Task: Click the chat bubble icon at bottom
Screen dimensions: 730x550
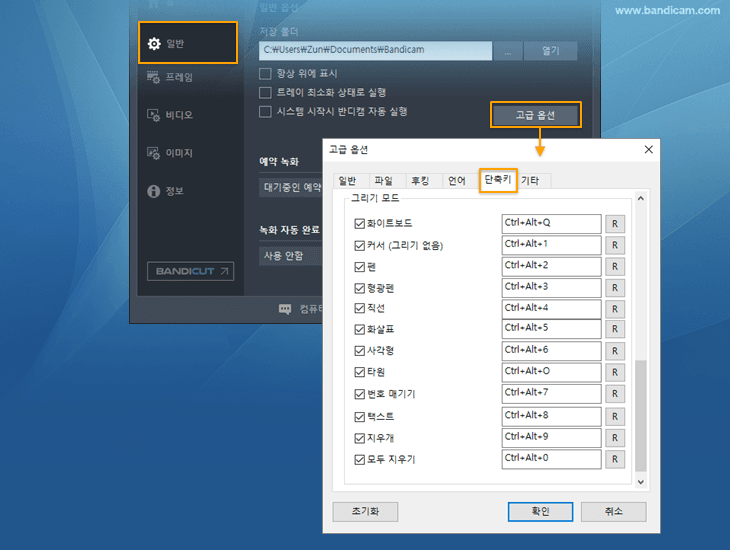Action: [x=285, y=309]
